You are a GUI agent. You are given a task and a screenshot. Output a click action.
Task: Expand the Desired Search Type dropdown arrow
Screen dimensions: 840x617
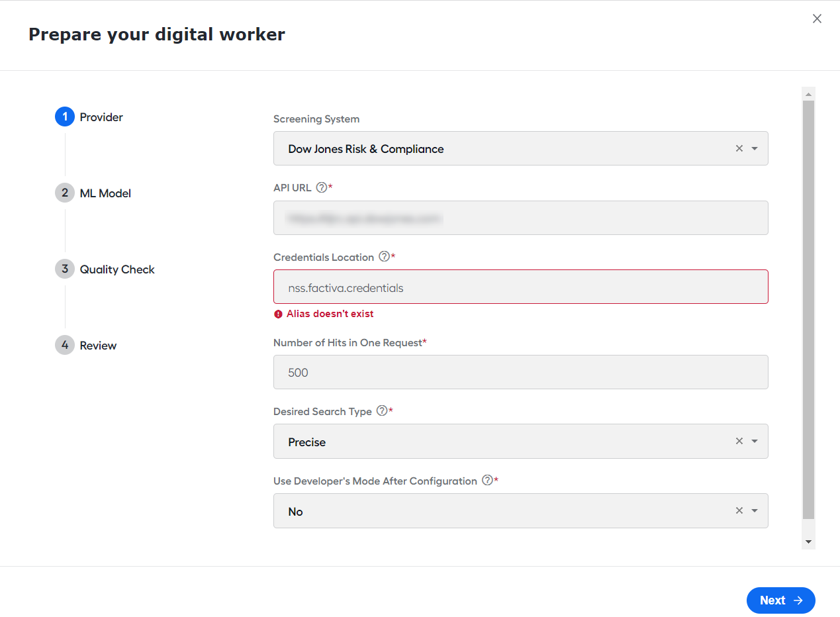(755, 442)
